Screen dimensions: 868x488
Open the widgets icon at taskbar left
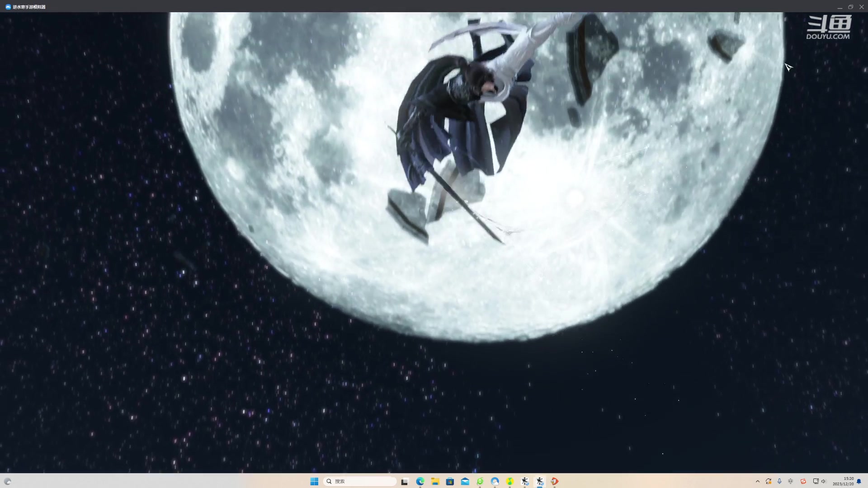8,481
